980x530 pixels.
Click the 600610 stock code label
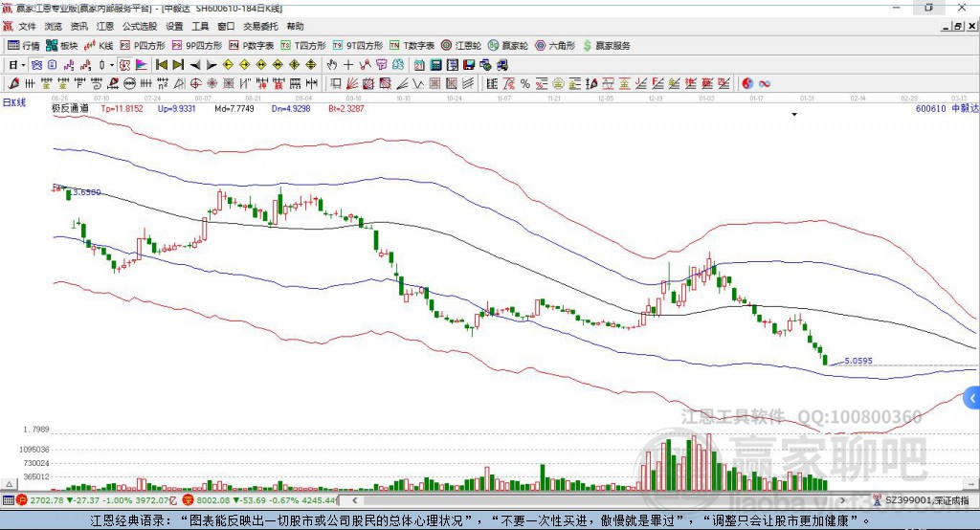click(x=930, y=108)
